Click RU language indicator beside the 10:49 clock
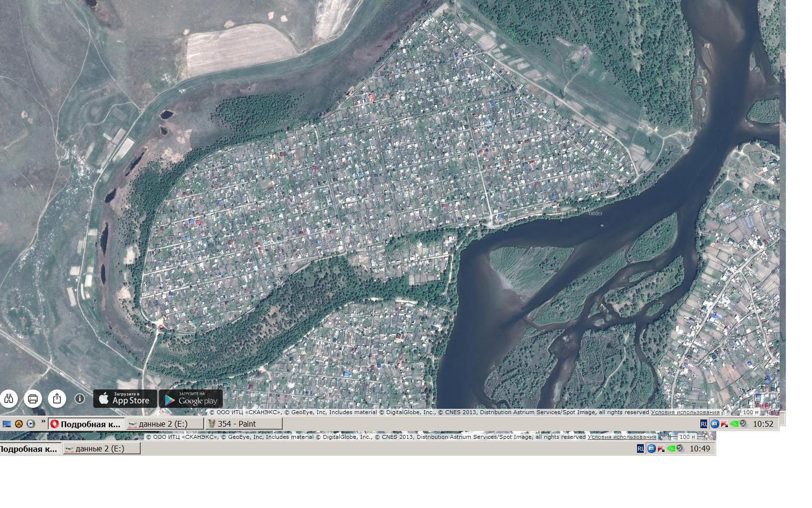This screenshot has height=508, width=812. tap(640, 448)
